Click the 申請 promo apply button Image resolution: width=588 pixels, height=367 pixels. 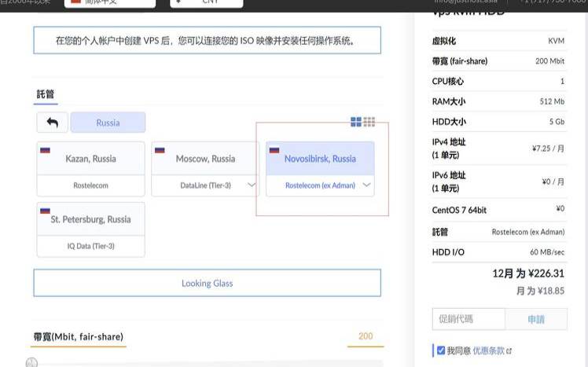pyautogui.click(x=536, y=319)
